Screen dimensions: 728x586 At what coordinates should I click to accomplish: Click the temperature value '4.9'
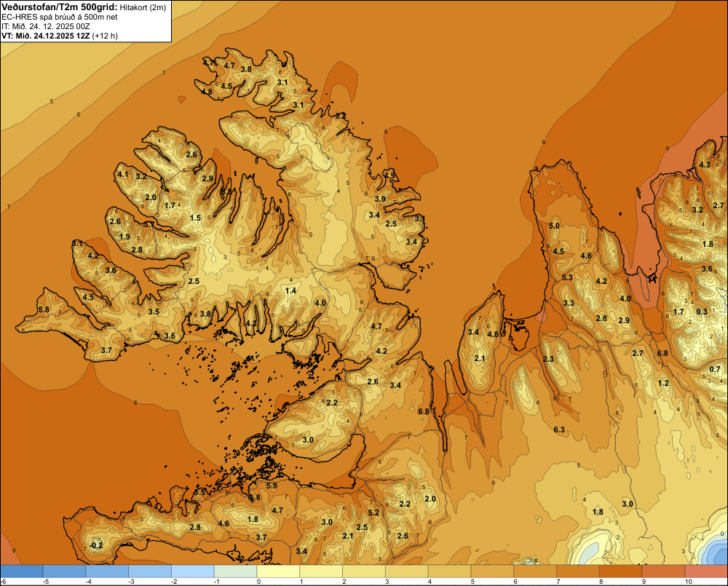pos(389,175)
